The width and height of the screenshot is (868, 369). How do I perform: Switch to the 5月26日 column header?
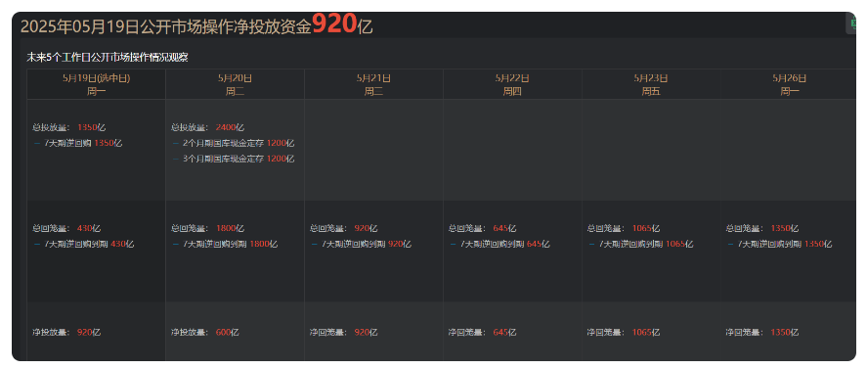790,84
